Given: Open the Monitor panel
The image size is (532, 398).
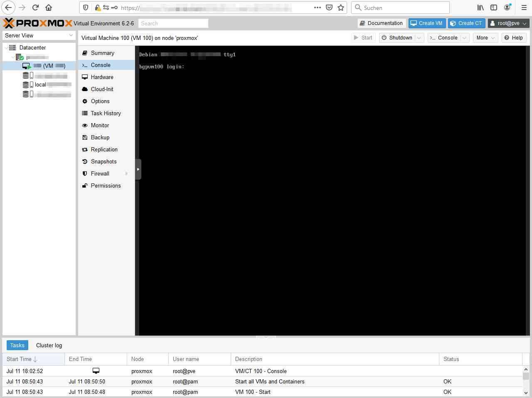Looking at the screenshot, I should click(x=106, y=125).
